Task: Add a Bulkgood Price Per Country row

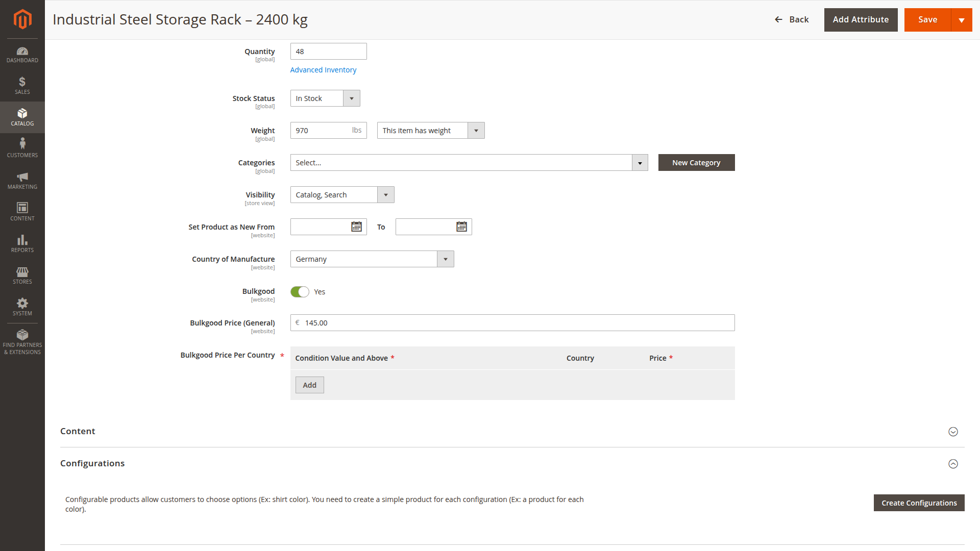Action: (309, 385)
